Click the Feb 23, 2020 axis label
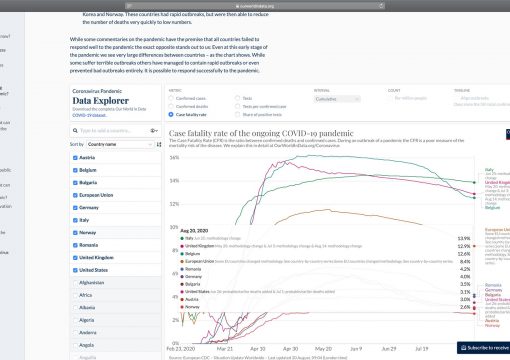Viewport: 510px width, 360px height. pyautogui.click(x=181, y=349)
